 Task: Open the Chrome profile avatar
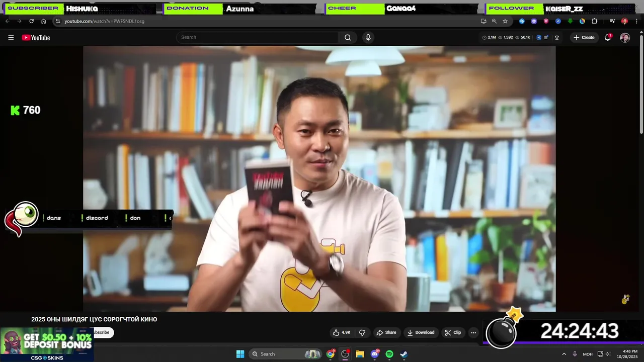pos(624,21)
